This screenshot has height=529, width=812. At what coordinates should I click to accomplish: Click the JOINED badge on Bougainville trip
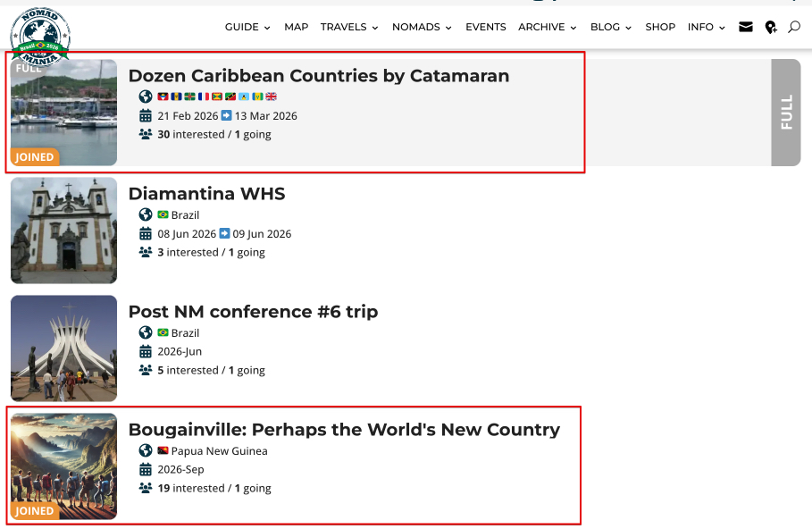[x=35, y=511]
